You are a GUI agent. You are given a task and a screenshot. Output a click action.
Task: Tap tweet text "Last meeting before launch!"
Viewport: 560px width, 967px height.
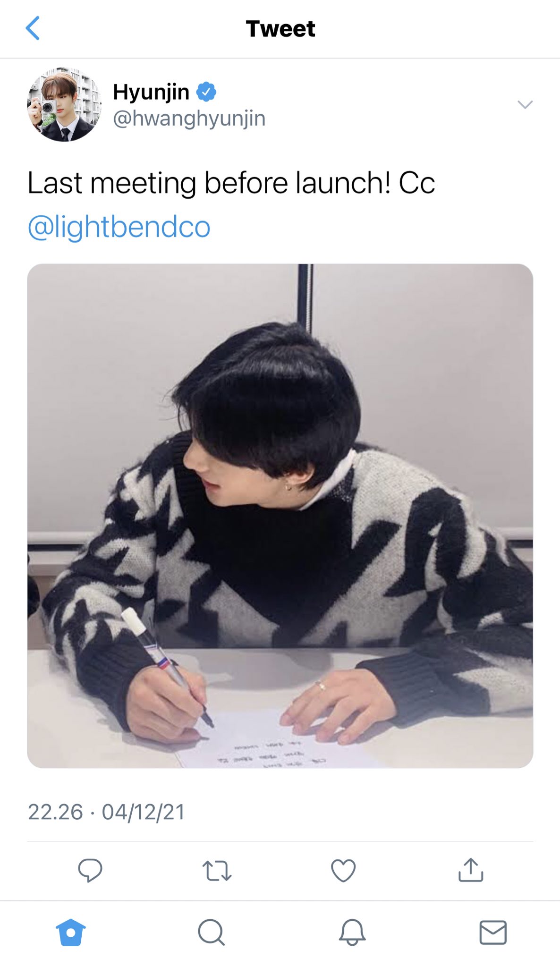(209, 183)
